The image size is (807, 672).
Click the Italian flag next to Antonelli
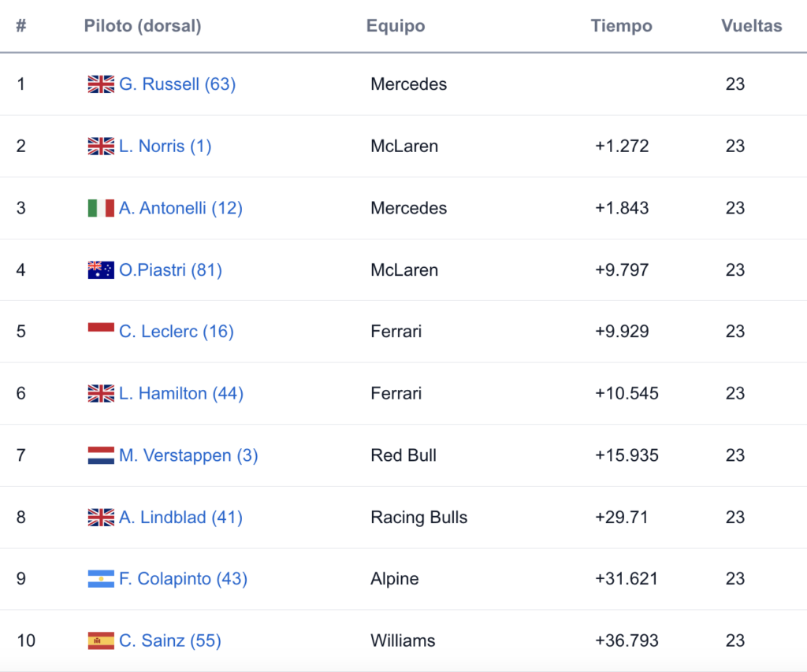point(101,208)
